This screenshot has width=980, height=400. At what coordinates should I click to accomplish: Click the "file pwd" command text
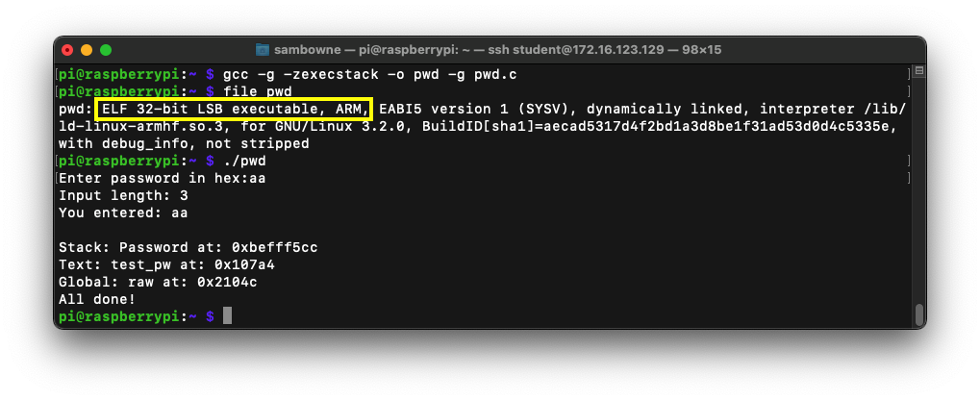click(x=257, y=91)
